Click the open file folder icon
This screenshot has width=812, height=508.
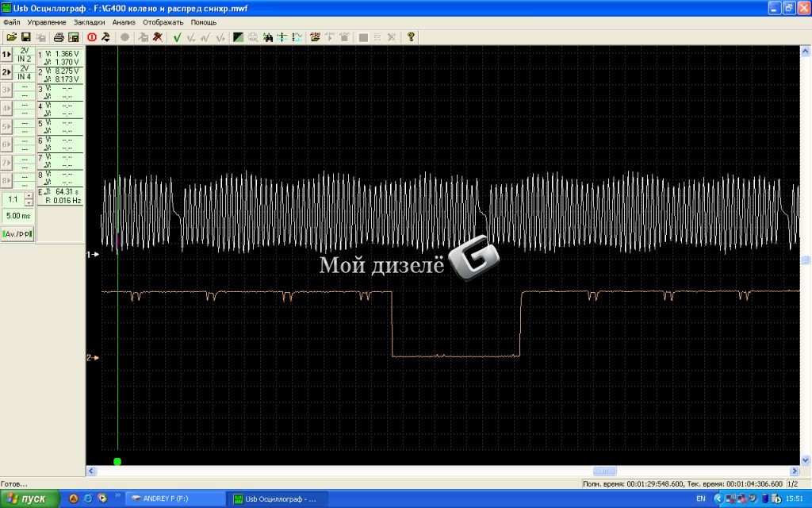pos(11,37)
